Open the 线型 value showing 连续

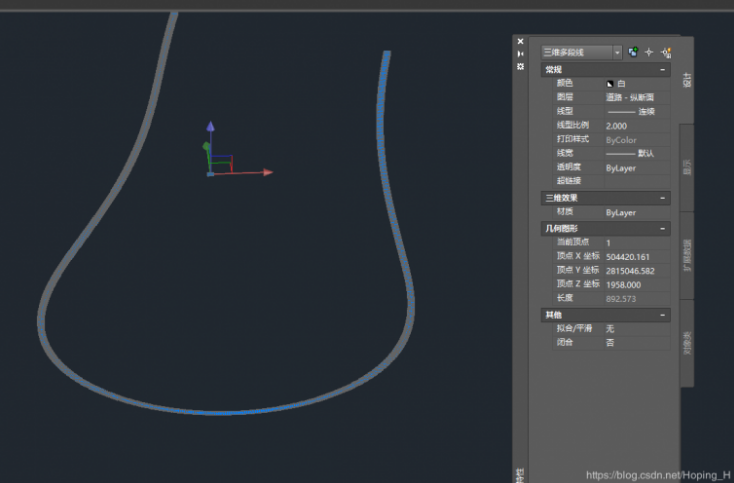tap(637, 111)
